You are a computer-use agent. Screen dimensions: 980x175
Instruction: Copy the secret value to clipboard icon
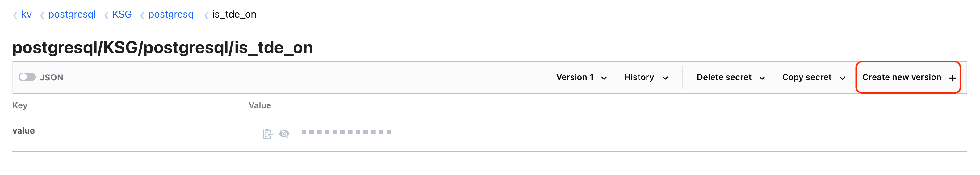[267, 134]
